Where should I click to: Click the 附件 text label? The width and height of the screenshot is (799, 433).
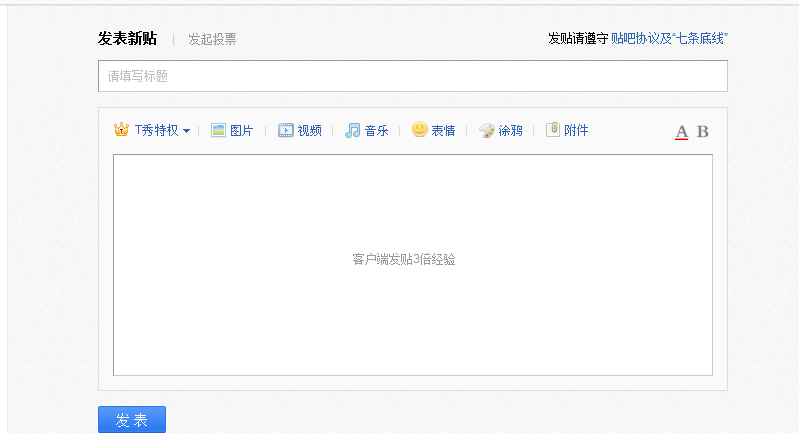tap(576, 131)
